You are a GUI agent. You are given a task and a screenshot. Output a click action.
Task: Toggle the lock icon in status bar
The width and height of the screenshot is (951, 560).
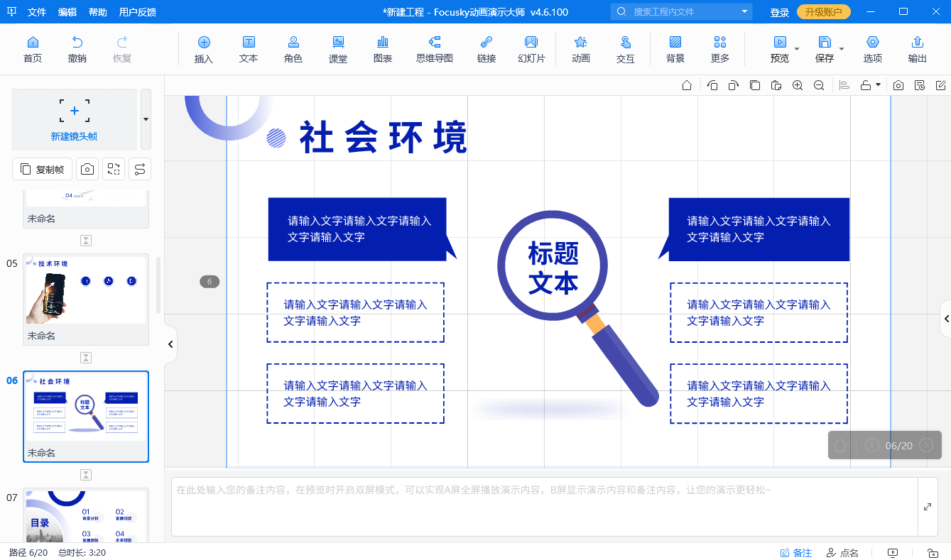(933, 553)
